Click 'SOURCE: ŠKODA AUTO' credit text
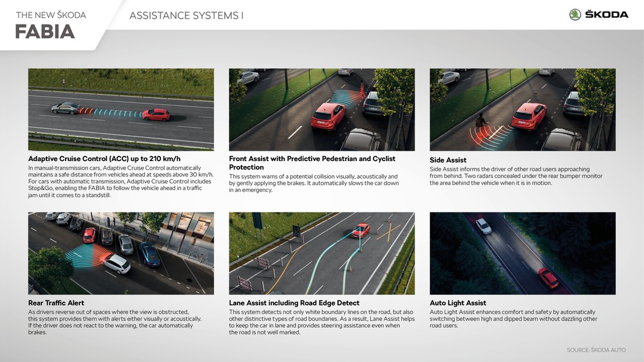 click(x=596, y=350)
